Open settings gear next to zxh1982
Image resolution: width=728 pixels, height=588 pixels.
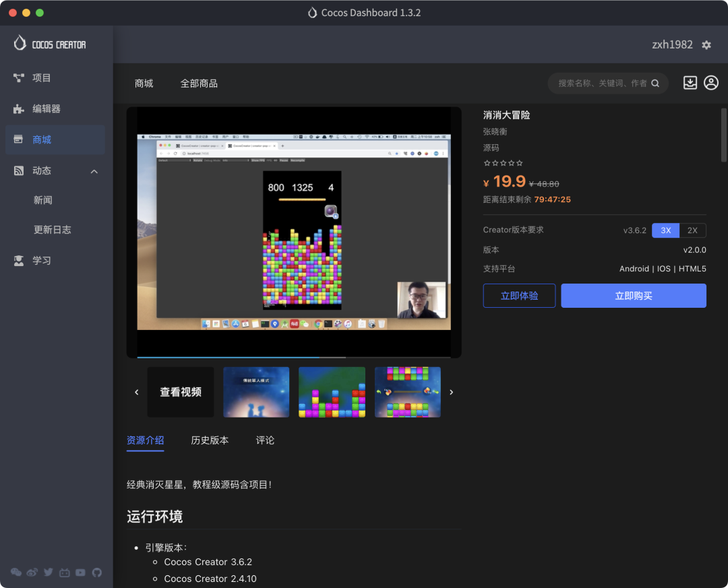tap(706, 45)
